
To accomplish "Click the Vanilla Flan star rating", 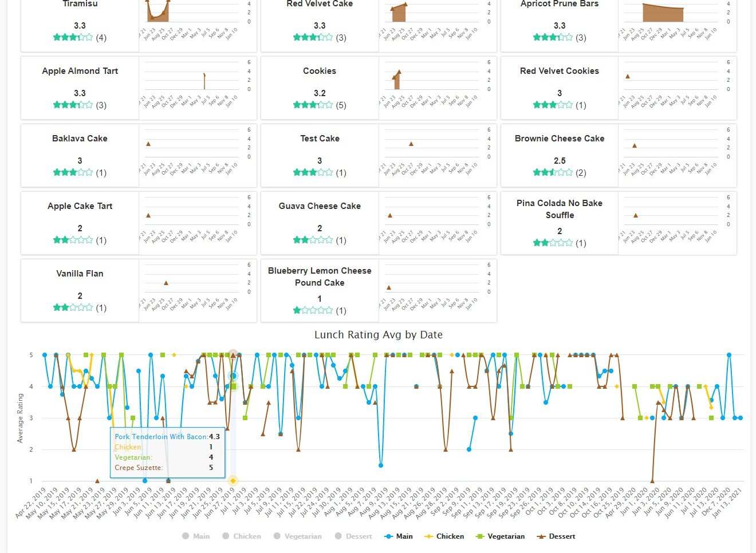I will tap(73, 307).
